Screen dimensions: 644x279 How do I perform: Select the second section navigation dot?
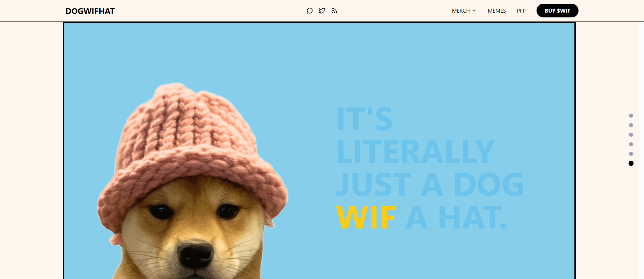631,125
